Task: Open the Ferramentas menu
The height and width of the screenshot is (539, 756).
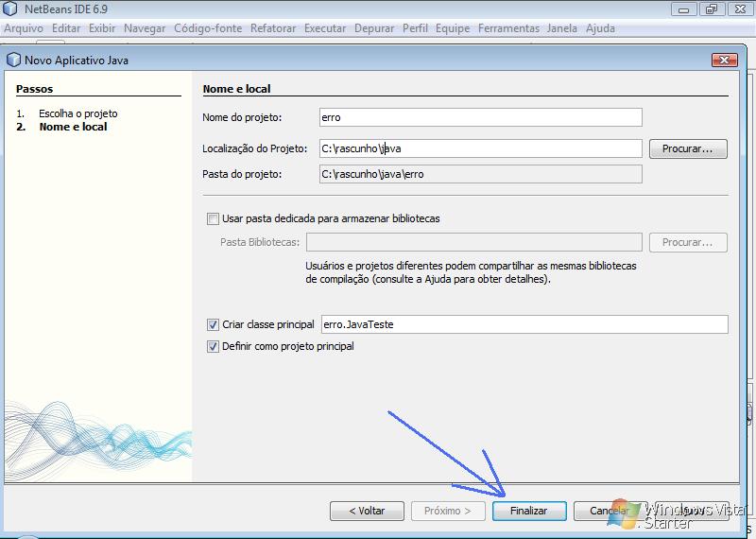Action: coord(508,28)
